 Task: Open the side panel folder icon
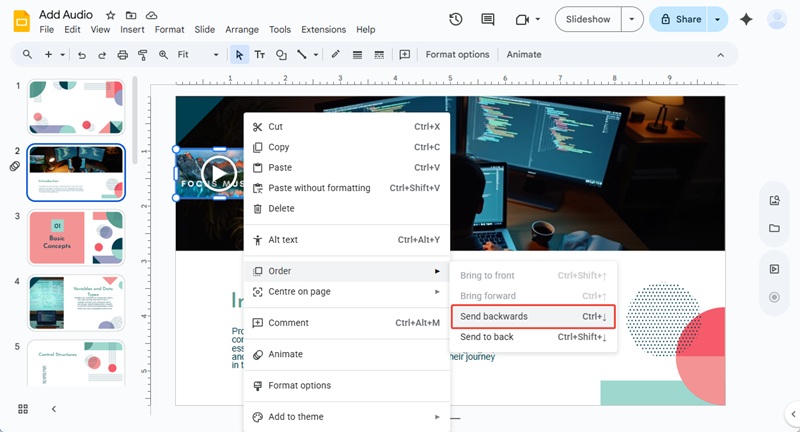[x=774, y=228]
